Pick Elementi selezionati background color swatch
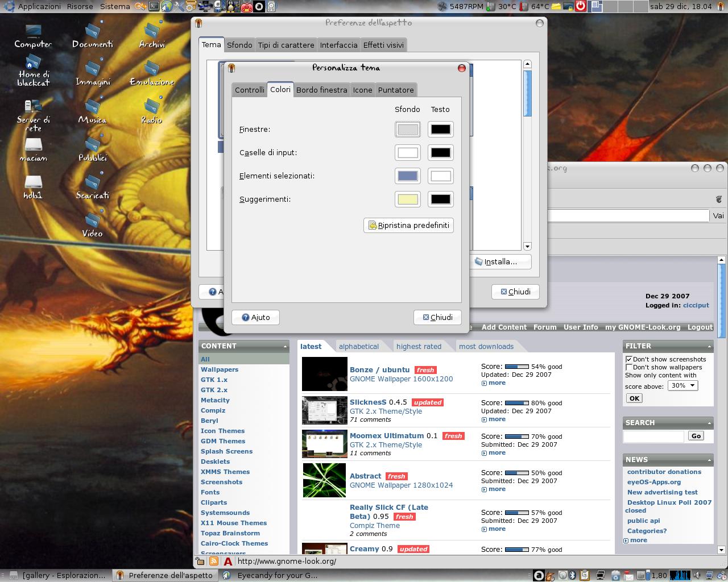This screenshot has width=728, height=582. (408, 176)
